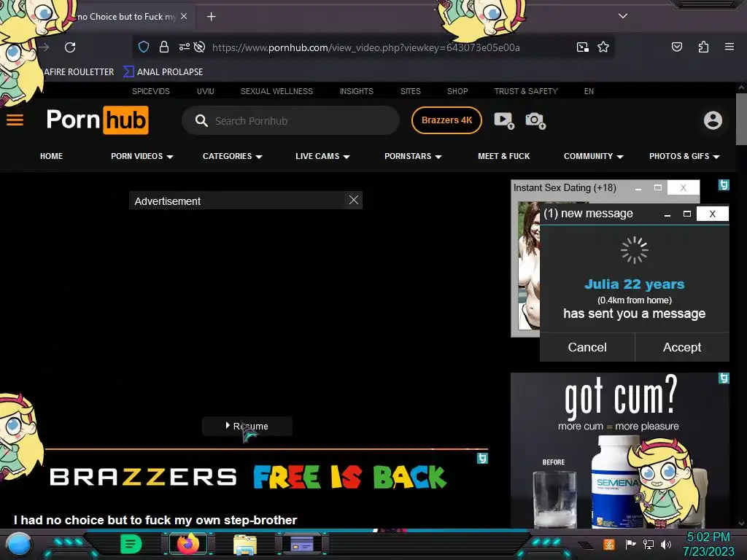
Task: Open the TRUST & SAFETY link
Action: [526, 91]
